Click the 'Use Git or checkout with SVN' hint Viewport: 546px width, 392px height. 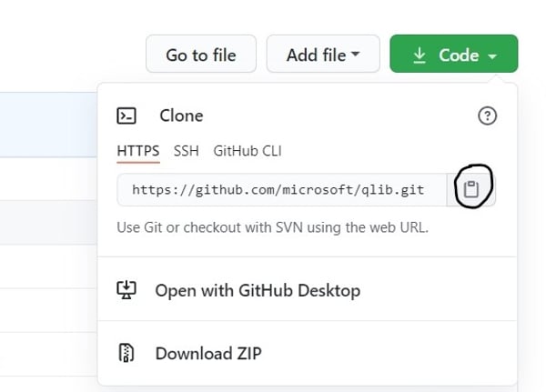point(272,226)
